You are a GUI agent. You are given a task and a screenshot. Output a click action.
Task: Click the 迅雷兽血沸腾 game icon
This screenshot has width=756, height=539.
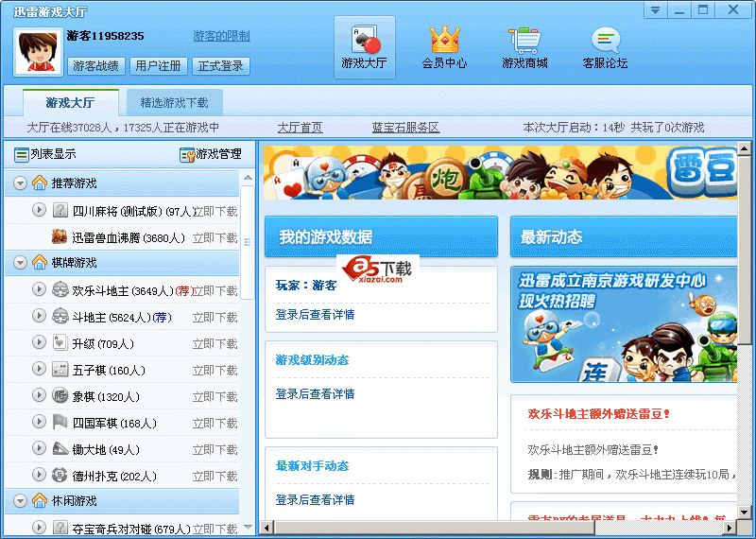click(60, 237)
